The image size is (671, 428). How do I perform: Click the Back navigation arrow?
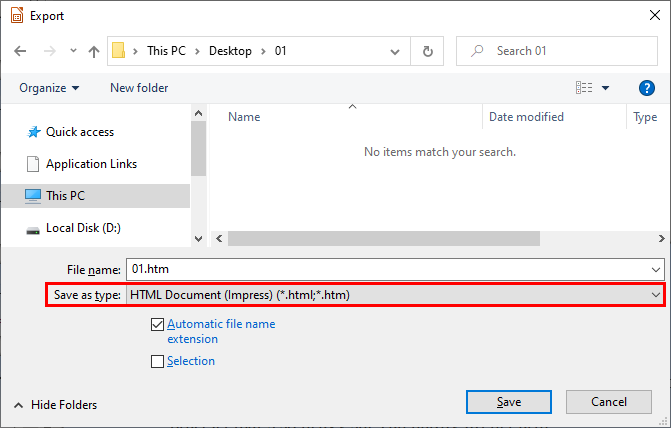pos(20,51)
